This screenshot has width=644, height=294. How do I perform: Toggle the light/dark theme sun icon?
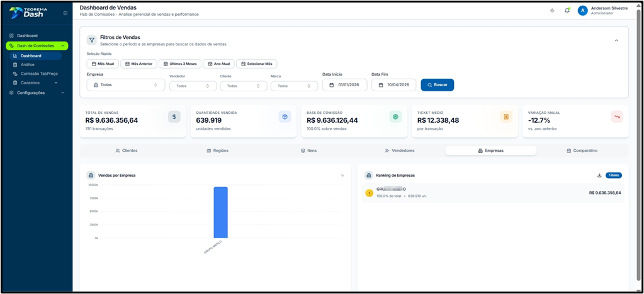(x=552, y=11)
